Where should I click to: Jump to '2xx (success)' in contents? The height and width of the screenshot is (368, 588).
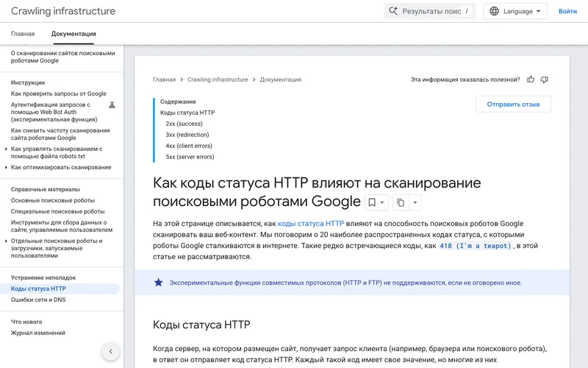point(184,124)
